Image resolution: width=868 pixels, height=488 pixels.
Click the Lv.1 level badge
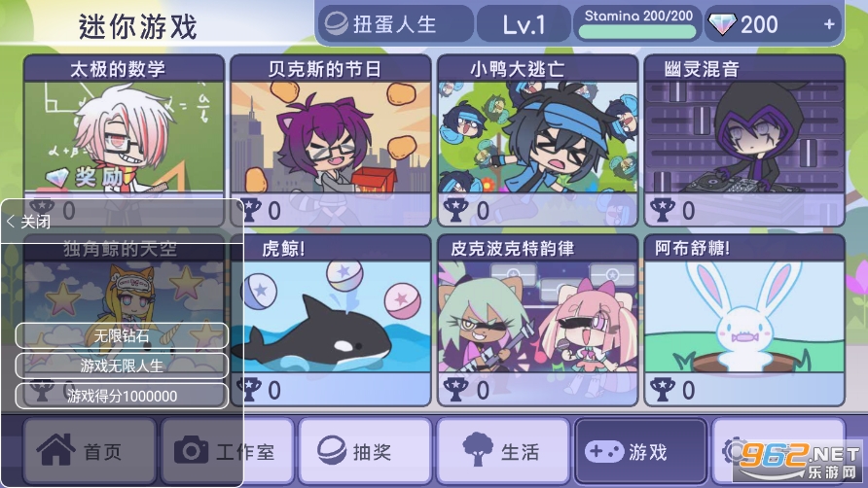pos(524,24)
